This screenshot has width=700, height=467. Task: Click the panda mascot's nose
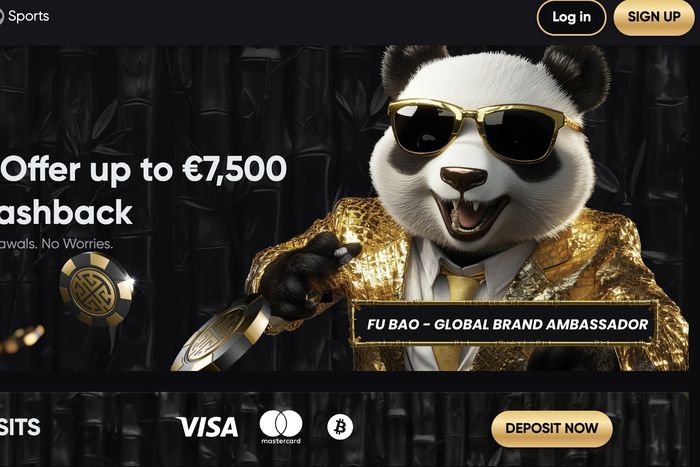[463, 178]
